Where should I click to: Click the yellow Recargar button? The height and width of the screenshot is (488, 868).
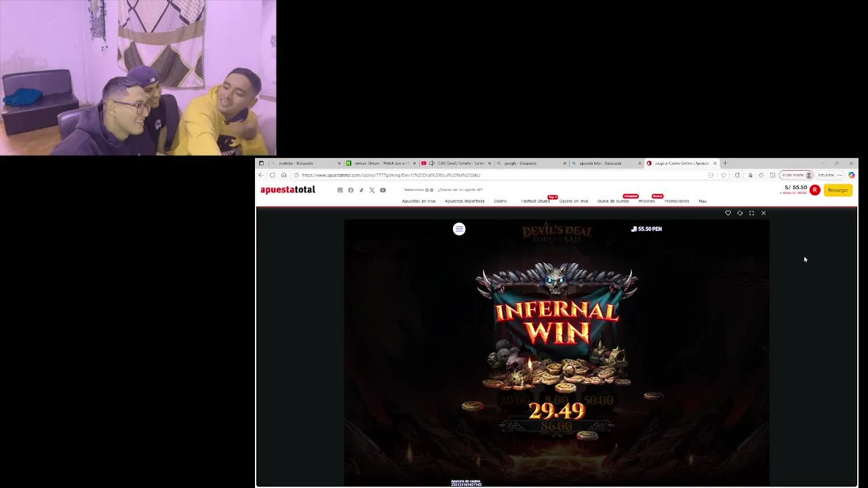point(838,190)
